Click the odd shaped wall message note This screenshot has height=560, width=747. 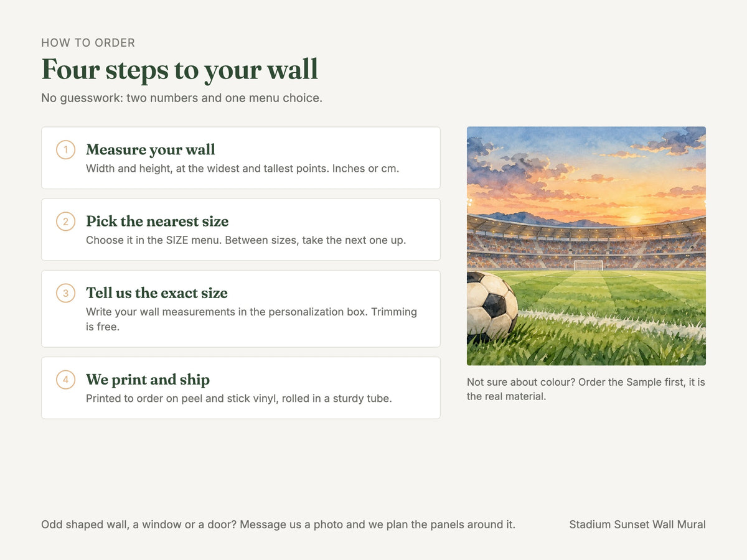coord(278,525)
